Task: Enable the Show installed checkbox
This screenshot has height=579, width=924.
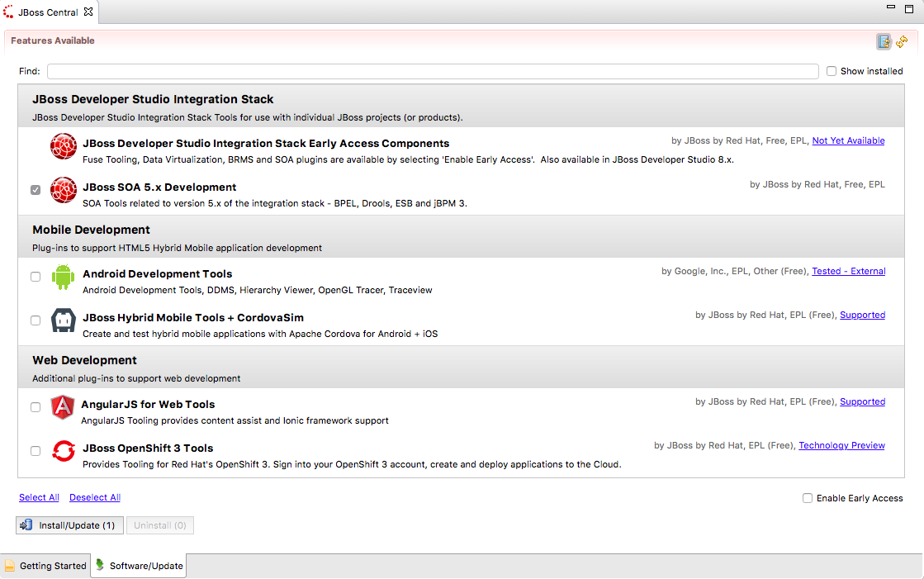Action: (x=832, y=71)
